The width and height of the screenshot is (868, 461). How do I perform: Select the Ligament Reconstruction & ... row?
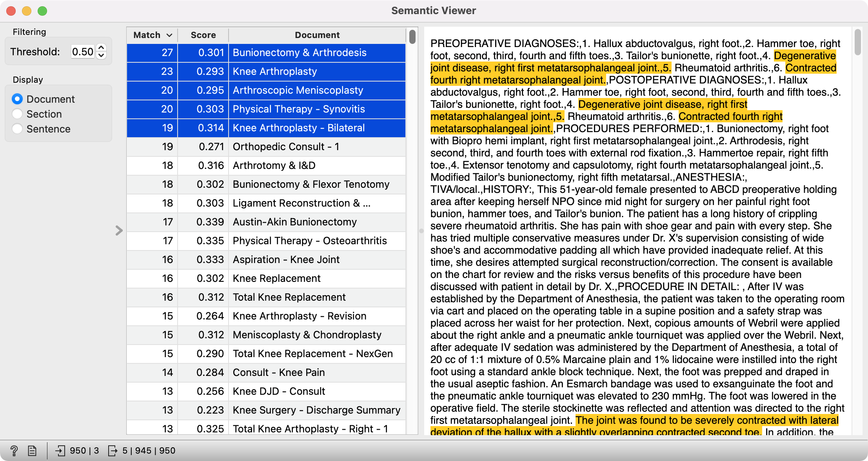pos(266,203)
